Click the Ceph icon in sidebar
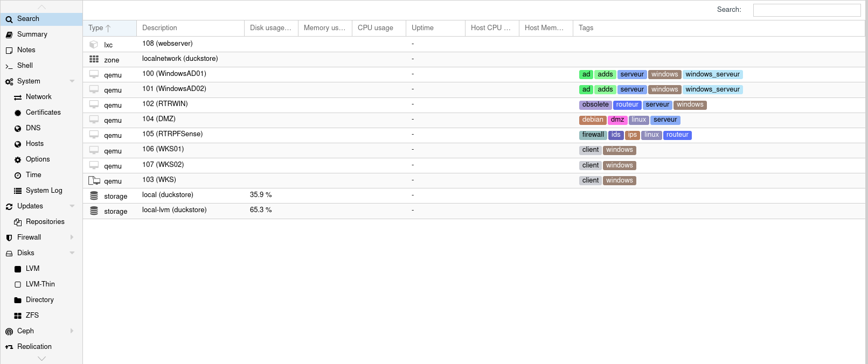This screenshot has height=364, width=868. [x=9, y=332]
